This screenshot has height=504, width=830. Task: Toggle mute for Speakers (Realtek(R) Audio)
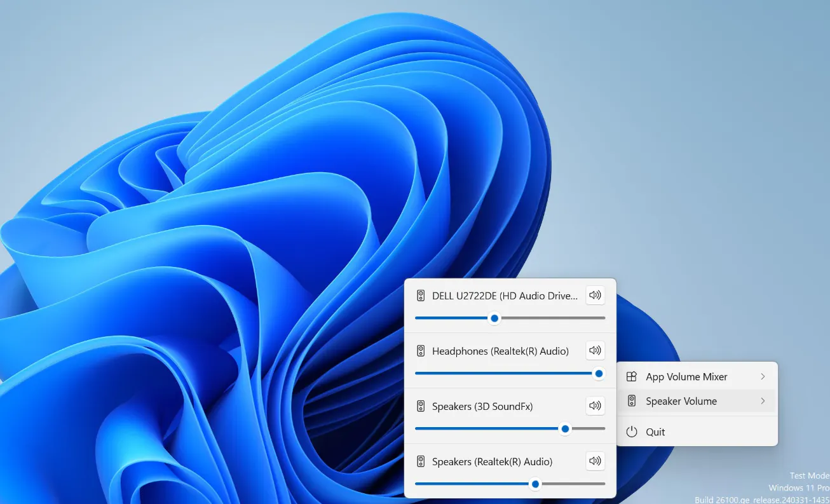click(595, 461)
